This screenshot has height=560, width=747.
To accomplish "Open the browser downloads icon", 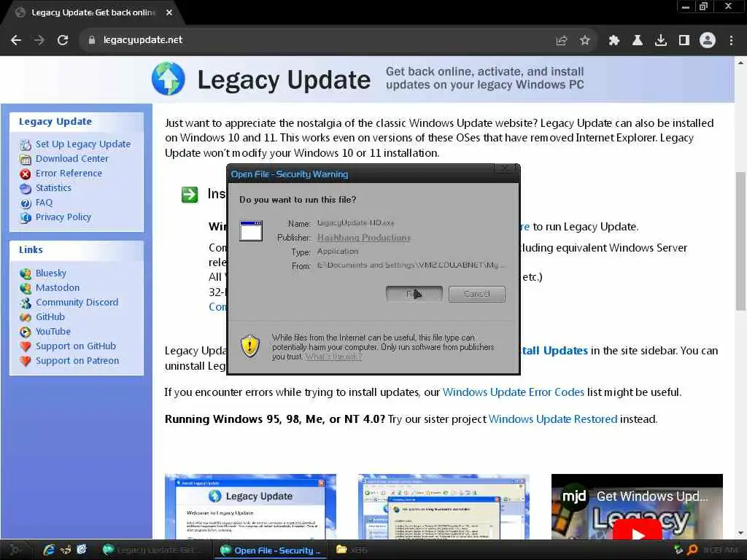I will [660, 41].
